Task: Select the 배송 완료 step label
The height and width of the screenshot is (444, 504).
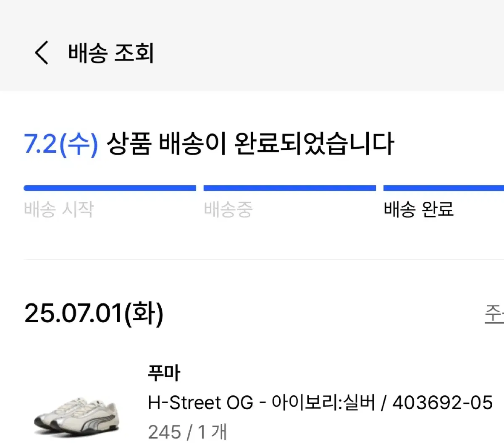Action: [x=419, y=209]
